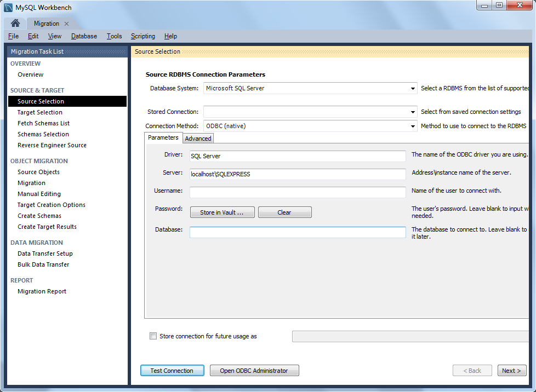Select Data Transfer Setup step

click(45, 253)
